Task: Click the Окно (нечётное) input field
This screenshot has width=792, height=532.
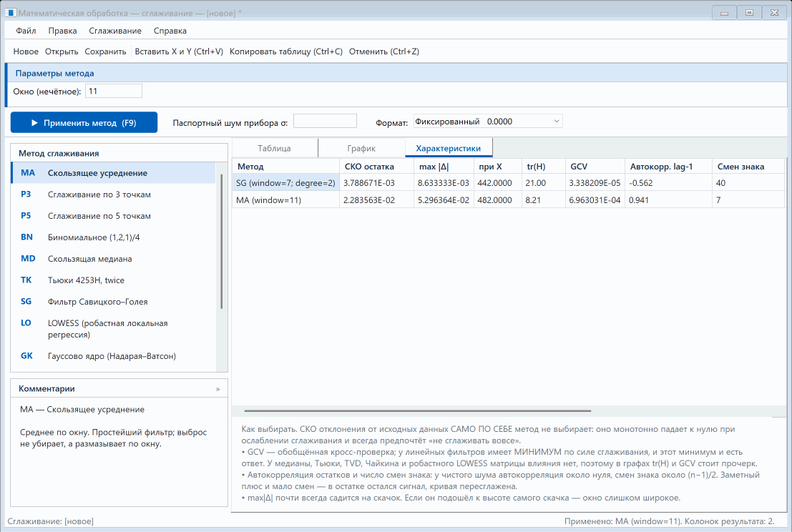Action: tap(114, 92)
